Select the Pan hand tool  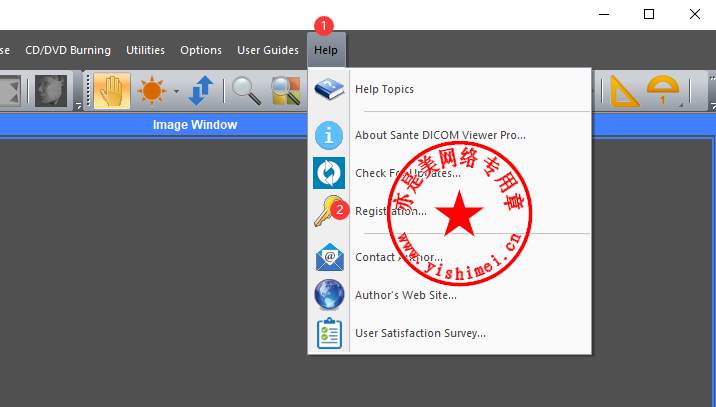click(112, 90)
